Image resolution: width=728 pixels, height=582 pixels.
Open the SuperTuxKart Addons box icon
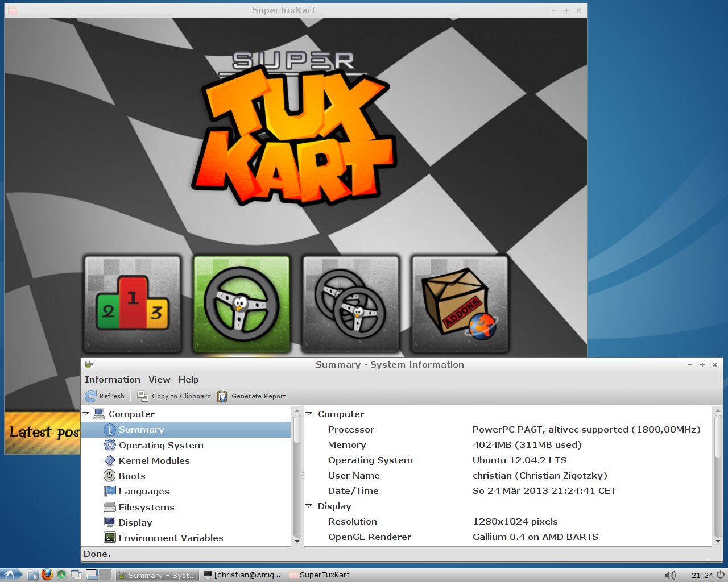pyautogui.click(x=460, y=304)
